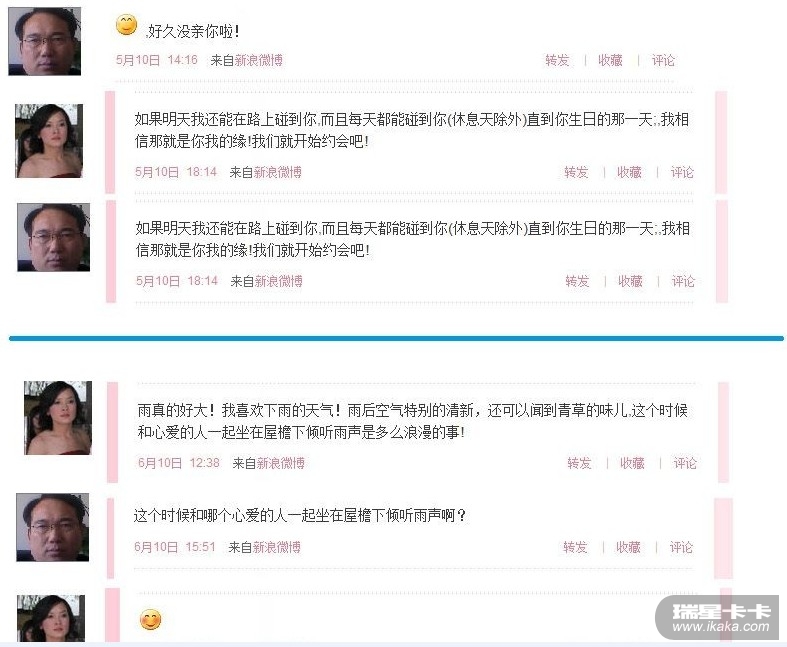The image size is (787, 647).
Task: Click 转发 on the 5月10日 14:16 post
Action: coord(557,60)
